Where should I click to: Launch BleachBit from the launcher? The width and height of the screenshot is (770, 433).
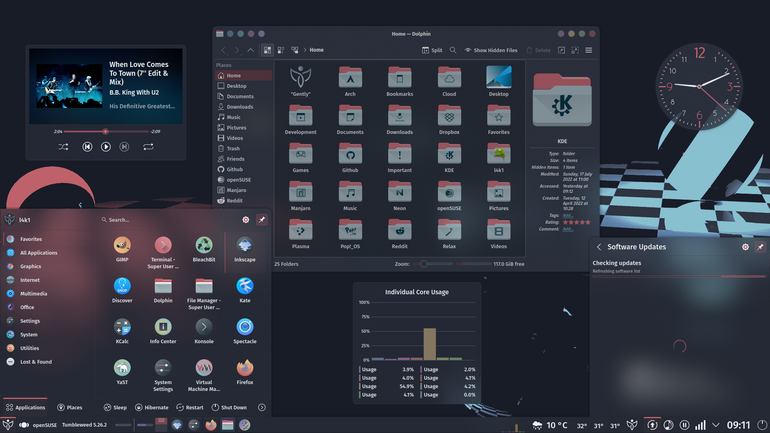coord(204,249)
